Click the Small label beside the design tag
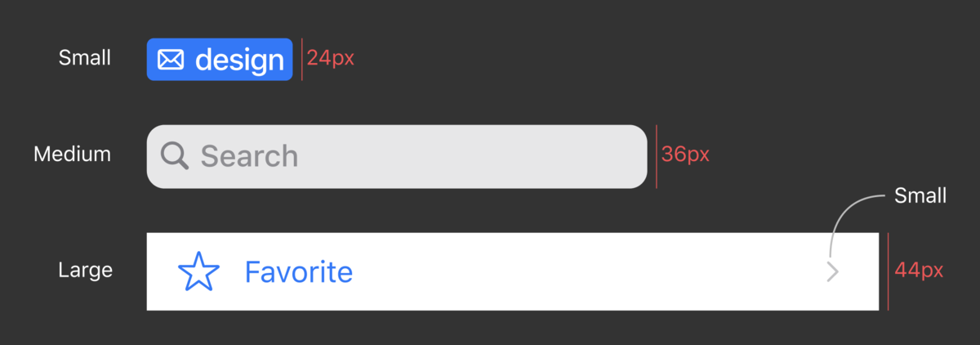 coord(85,59)
